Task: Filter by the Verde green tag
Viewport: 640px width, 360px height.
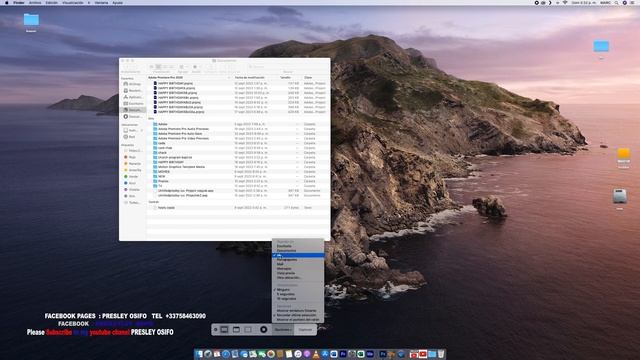Action: click(131, 176)
